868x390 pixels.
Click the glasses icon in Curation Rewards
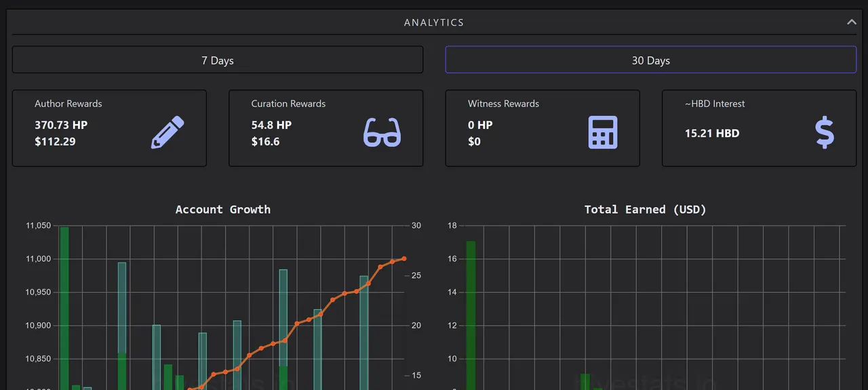click(382, 132)
